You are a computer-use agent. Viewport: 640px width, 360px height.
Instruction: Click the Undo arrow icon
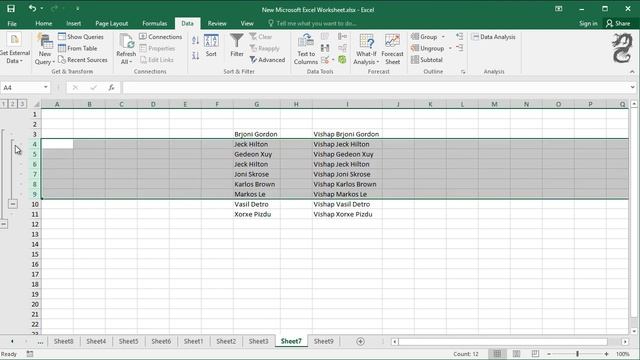point(32,8)
